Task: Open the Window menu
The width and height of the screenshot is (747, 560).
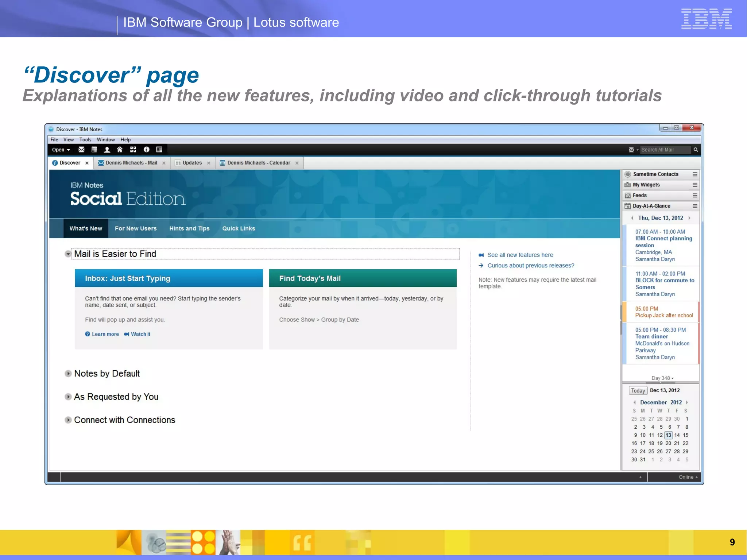Action: click(105, 139)
